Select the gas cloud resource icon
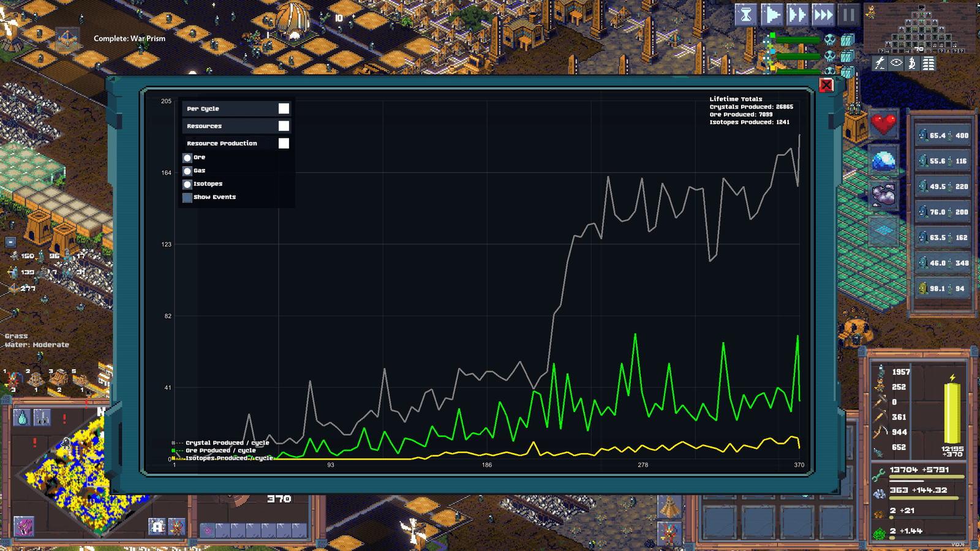 pyautogui.click(x=883, y=196)
